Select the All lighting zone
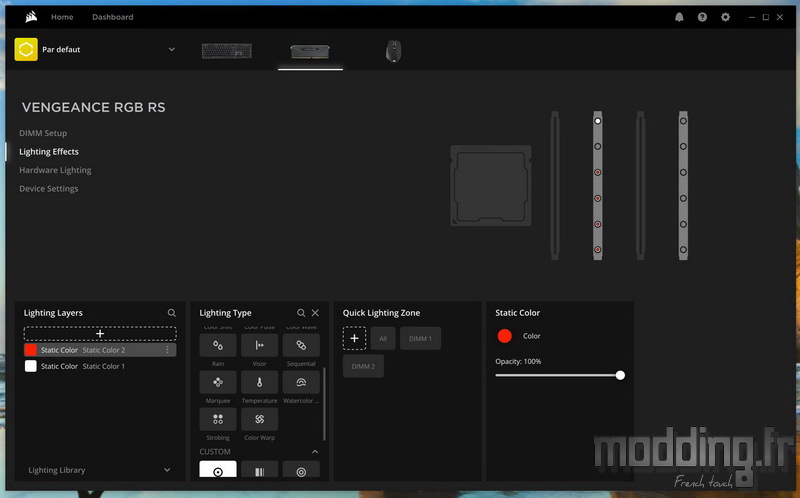The width and height of the screenshot is (800, 498). click(383, 338)
